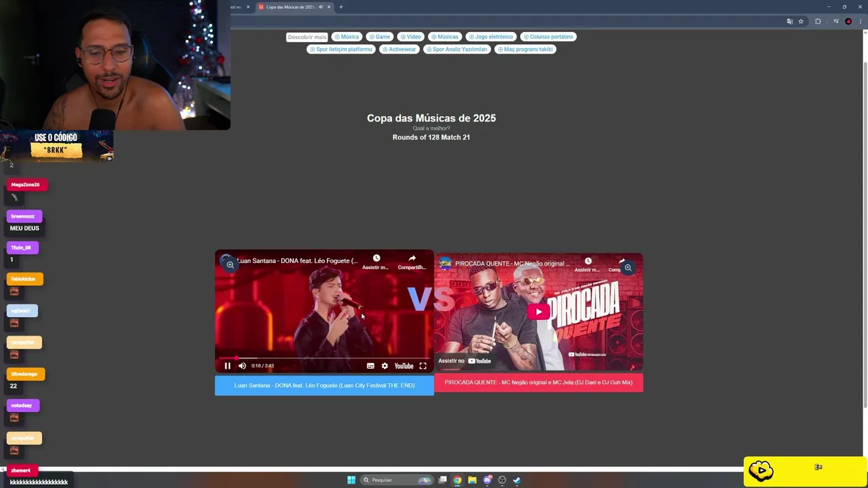Click the translate page icon
The width and height of the screenshot is (868, 488).
click(789, 21)
